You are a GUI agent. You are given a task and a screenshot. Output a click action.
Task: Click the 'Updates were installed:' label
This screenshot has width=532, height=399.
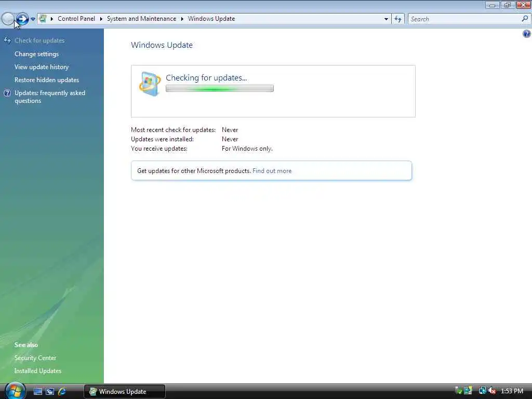coord(162,139)
